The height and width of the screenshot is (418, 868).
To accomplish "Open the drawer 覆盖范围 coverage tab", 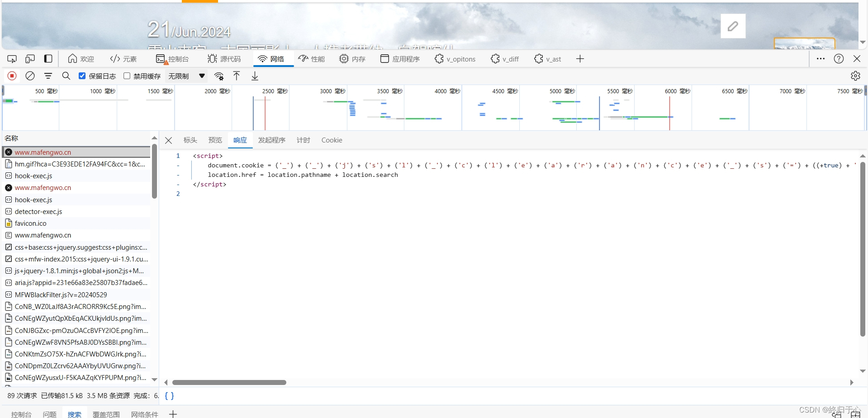I will point(106,414).
